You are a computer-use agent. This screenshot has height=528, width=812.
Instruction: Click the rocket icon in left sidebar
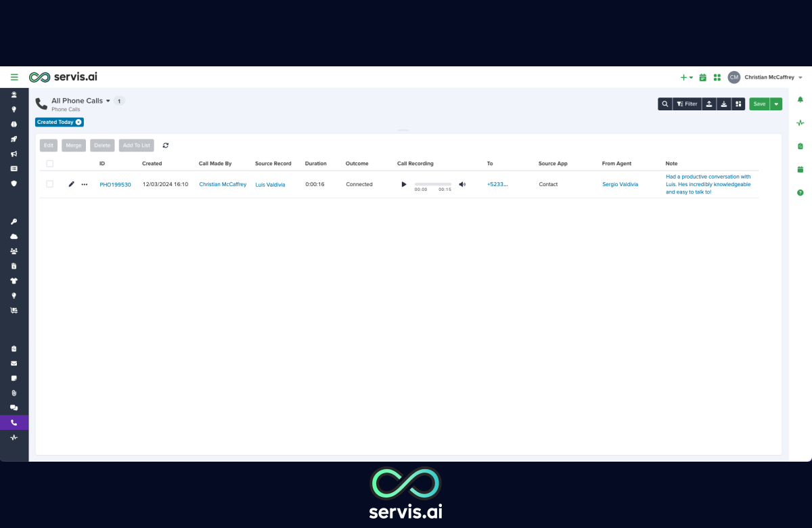tap(14, 139)
